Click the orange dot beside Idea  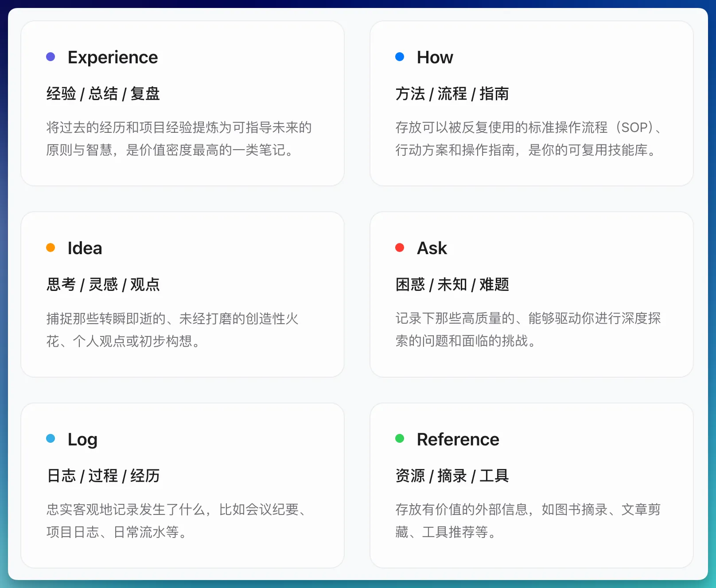[51, 248]
